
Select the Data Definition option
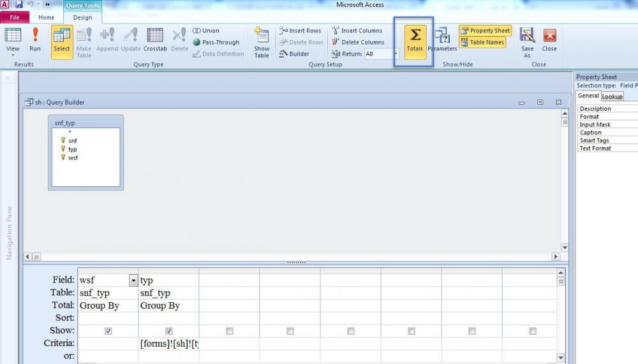pyautogui.click(x=218, y=54)
